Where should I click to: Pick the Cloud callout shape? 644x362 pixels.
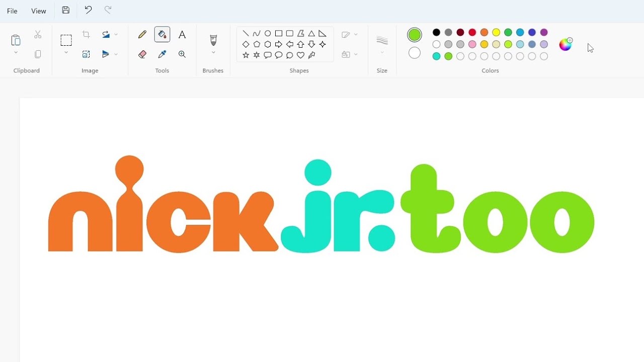point(290,55)
